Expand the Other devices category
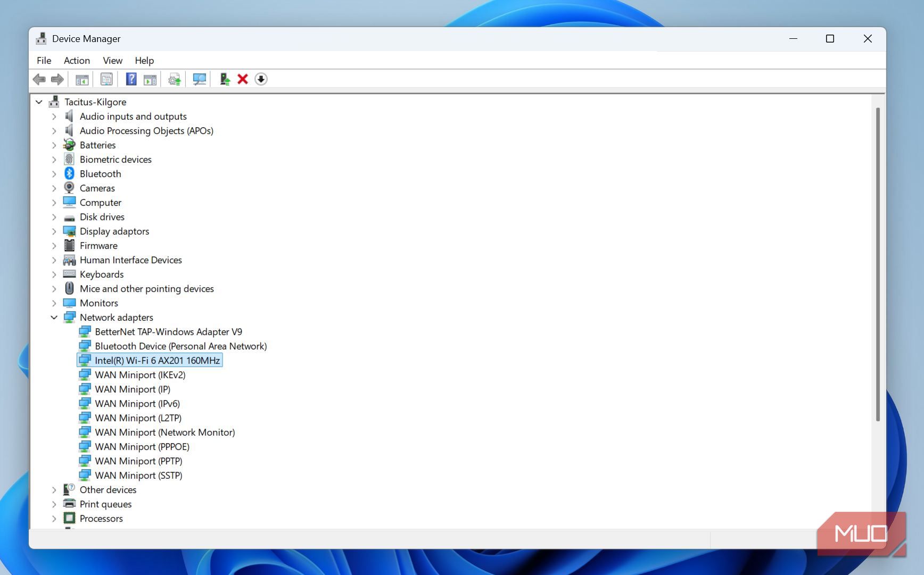The width and height of the screenshot is (924, 575). tap(54, 489)
